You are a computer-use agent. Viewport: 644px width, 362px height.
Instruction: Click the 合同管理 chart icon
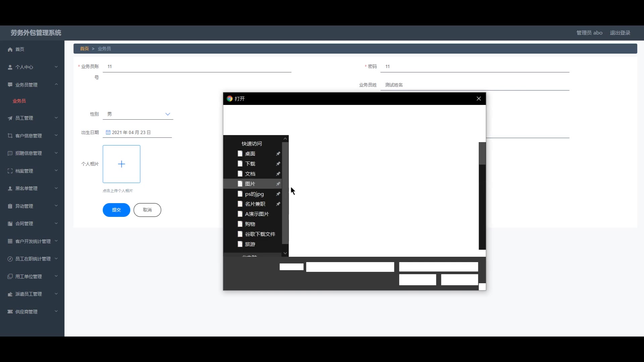click(x=10, y=224)
